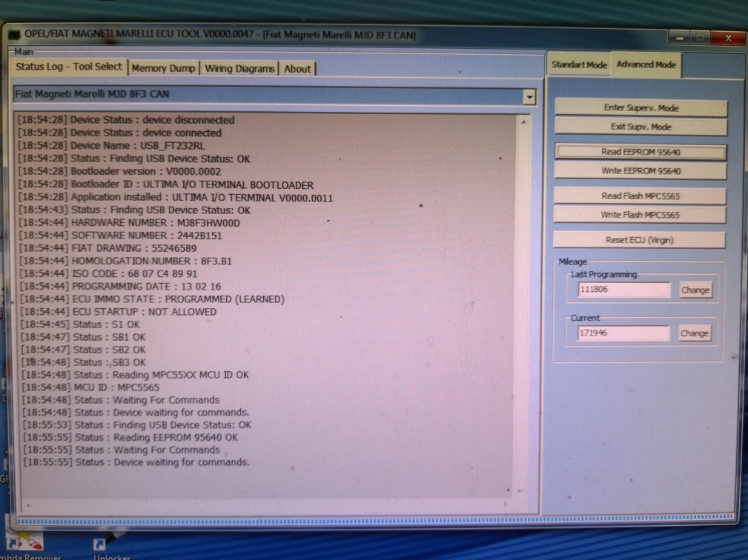Screen dimensions: 748x560
Task: Open the Memory Dump tab
Action: pos(164,68)
